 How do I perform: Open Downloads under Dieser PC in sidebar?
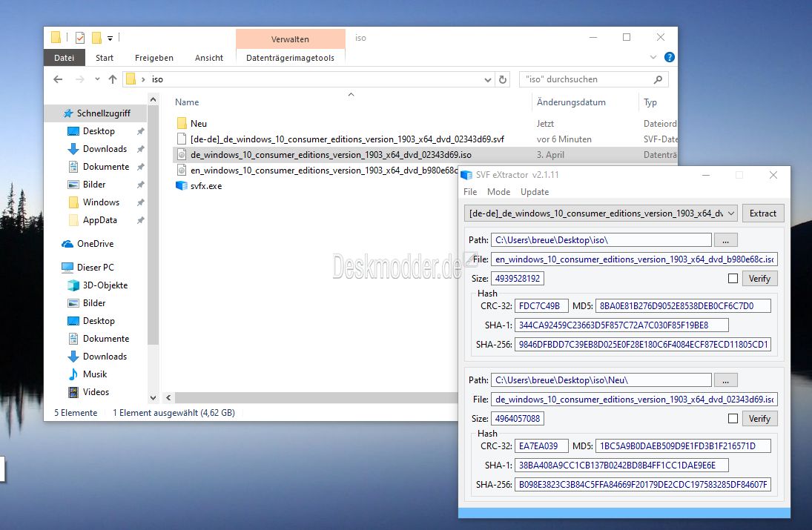click(x=105, y=357)
